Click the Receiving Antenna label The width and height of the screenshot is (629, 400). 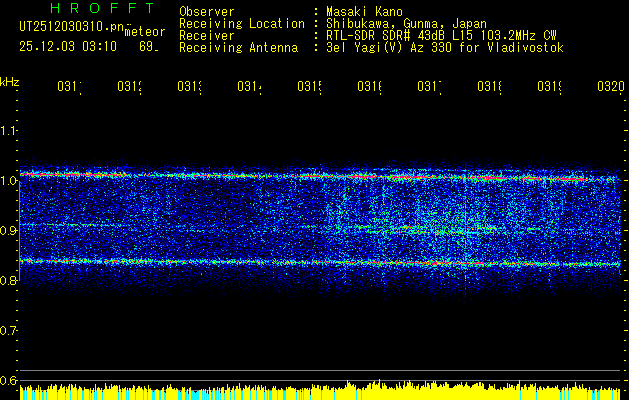tap(238, 48)
